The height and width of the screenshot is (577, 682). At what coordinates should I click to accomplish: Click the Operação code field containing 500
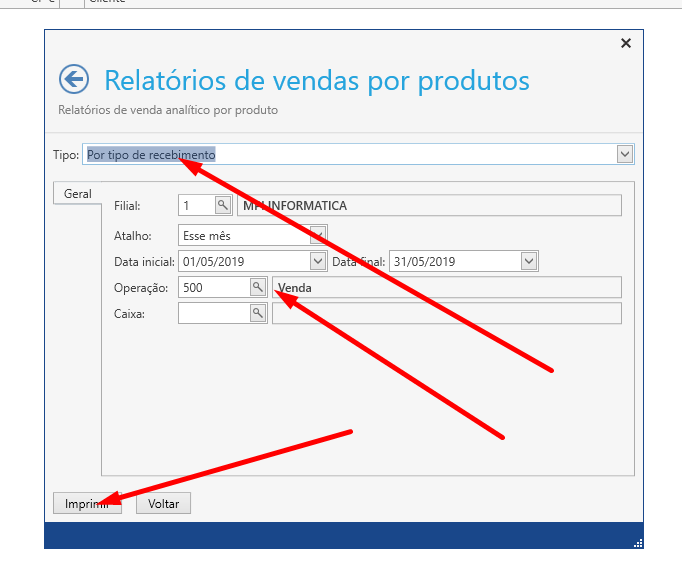point(213,288)
